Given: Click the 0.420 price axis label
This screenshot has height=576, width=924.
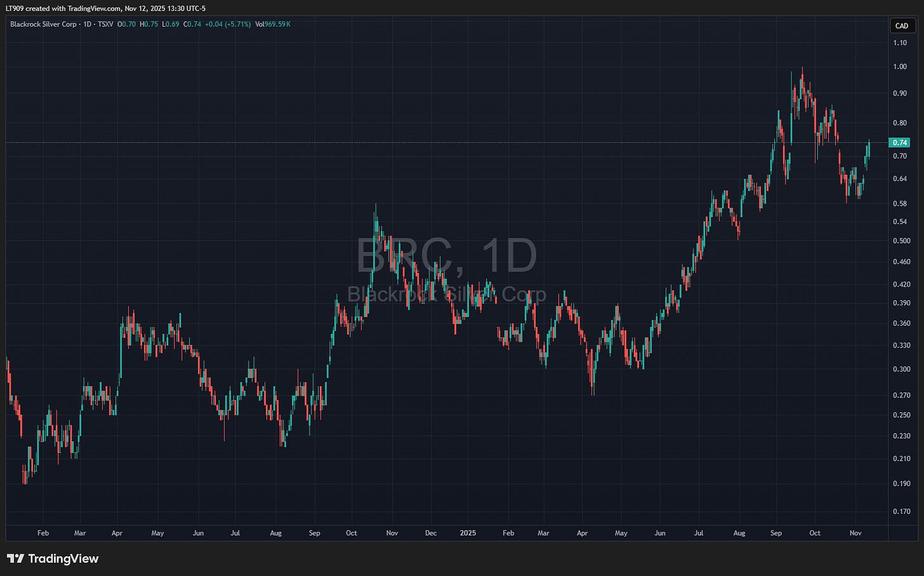Looking at the screenshot, I should point(902,285).
